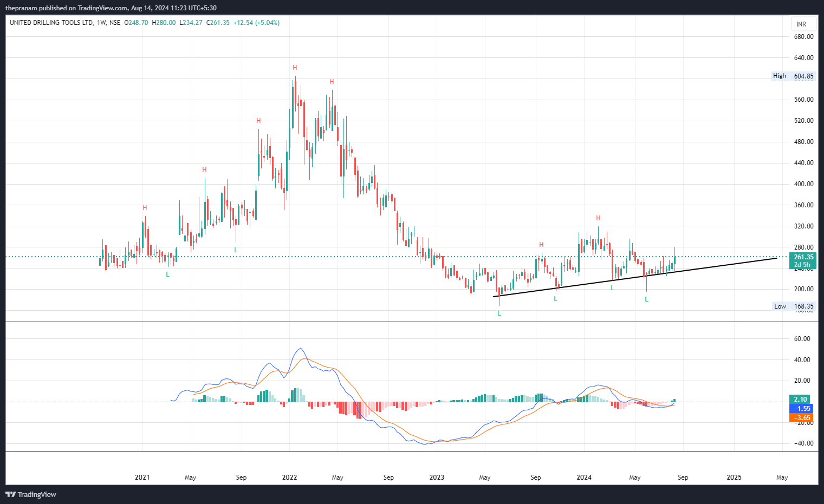The image size is (824, 504).
Task: Click the 520.00 price scale label
Action: coord(803,121)
